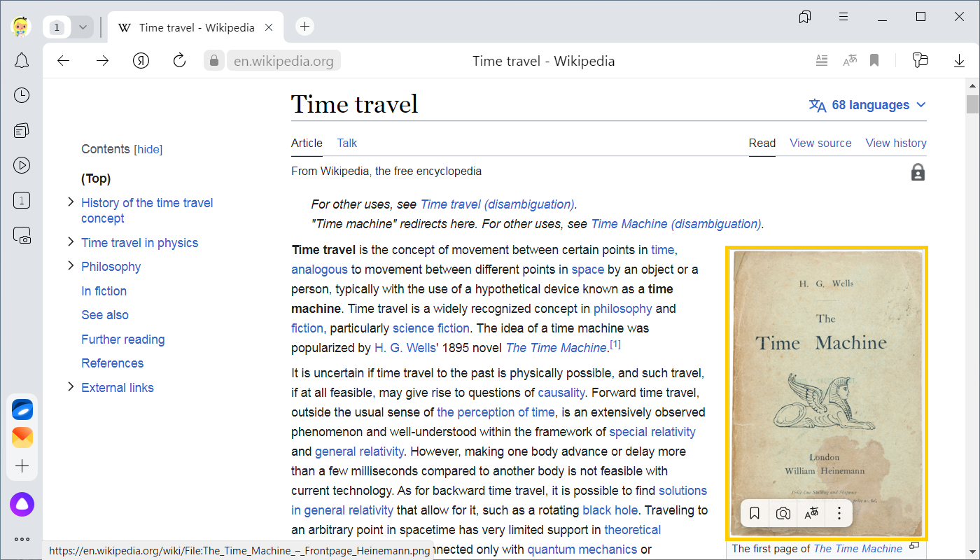
Task: Open the sidebar's three-dot more options
Action: pos(22,539)
